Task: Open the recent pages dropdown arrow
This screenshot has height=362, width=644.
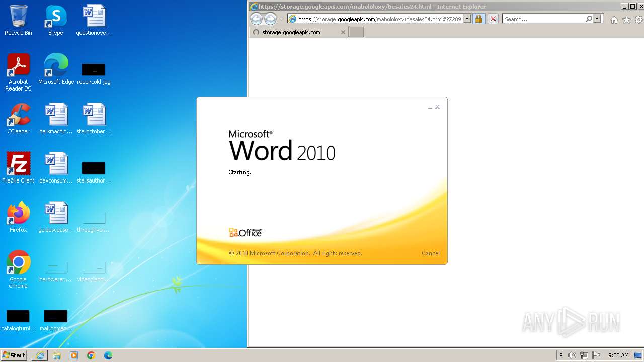Action: tap(281, 19)
